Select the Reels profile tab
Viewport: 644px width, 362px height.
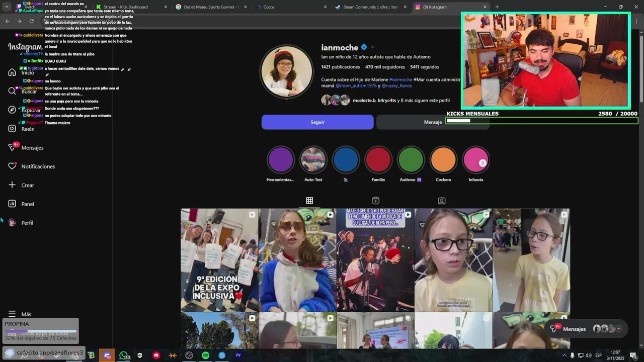[375, 201]
